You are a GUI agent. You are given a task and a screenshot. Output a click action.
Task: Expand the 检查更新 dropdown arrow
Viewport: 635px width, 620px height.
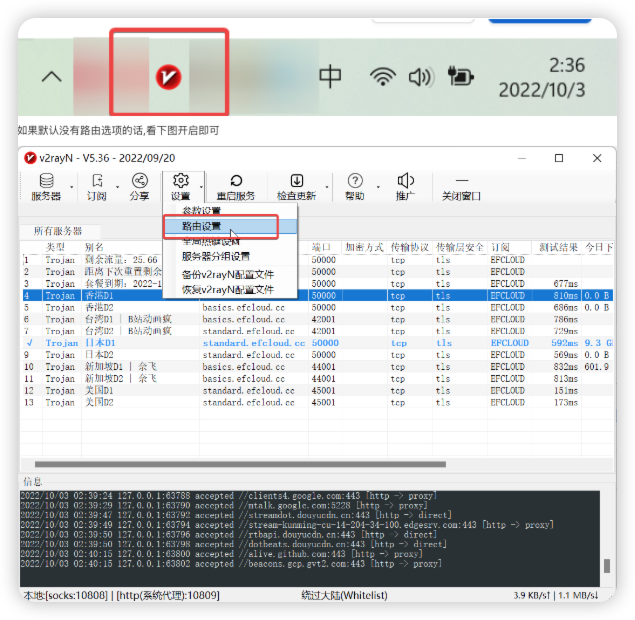click(327, 187)
